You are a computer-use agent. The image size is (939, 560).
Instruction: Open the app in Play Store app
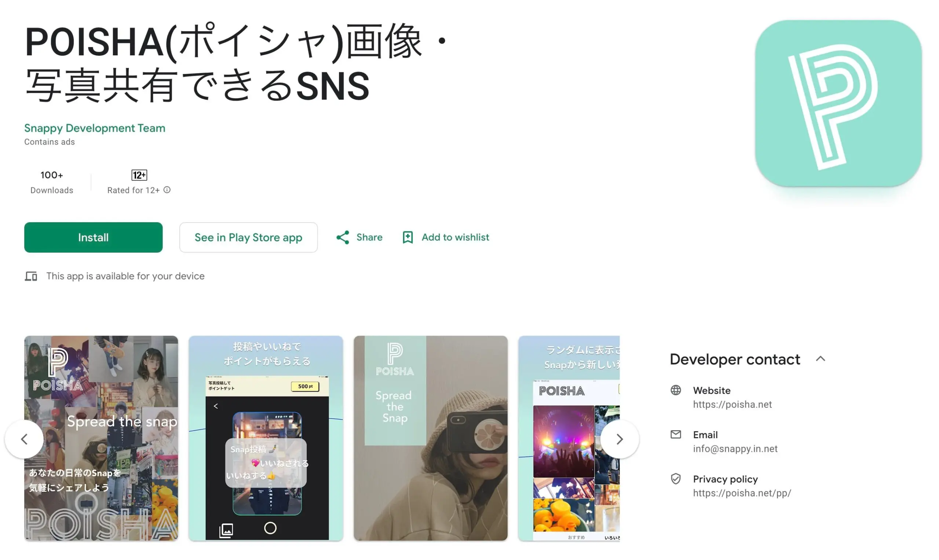248,237
